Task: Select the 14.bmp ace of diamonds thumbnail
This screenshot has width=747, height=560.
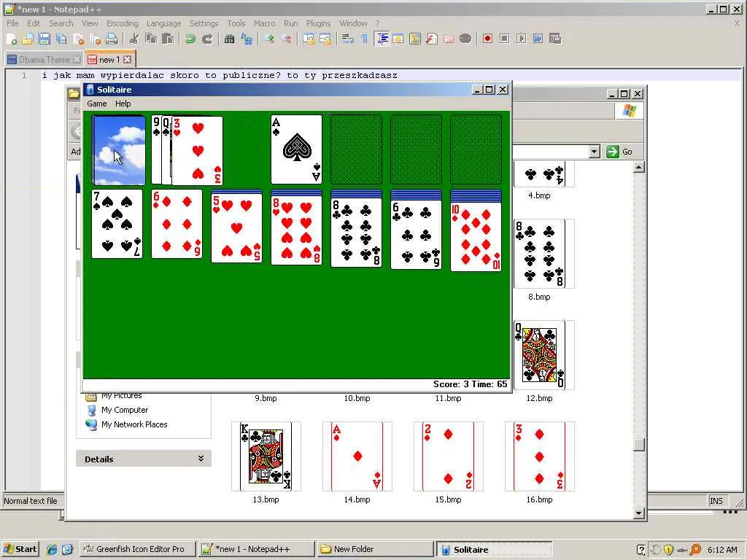Action: click(x=357, y=456)
